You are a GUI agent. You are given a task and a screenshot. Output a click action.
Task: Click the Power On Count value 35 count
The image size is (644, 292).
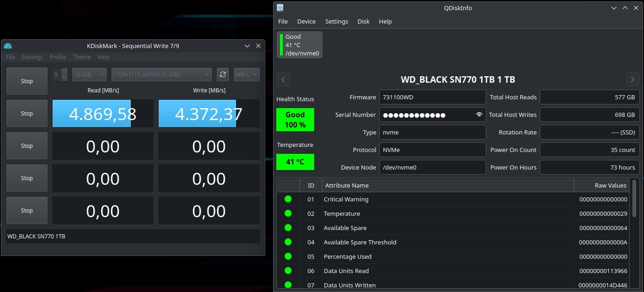589,150
